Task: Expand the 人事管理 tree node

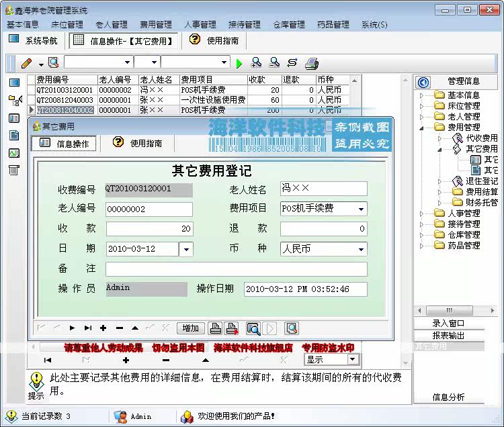Action: coord(421,213)
